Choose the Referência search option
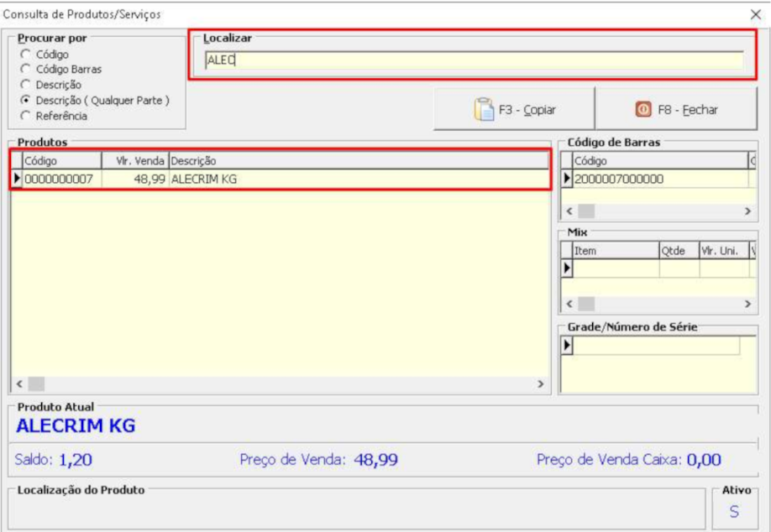Image resolution: width=771 pixels, height=532 pixels. coord(25,116)
